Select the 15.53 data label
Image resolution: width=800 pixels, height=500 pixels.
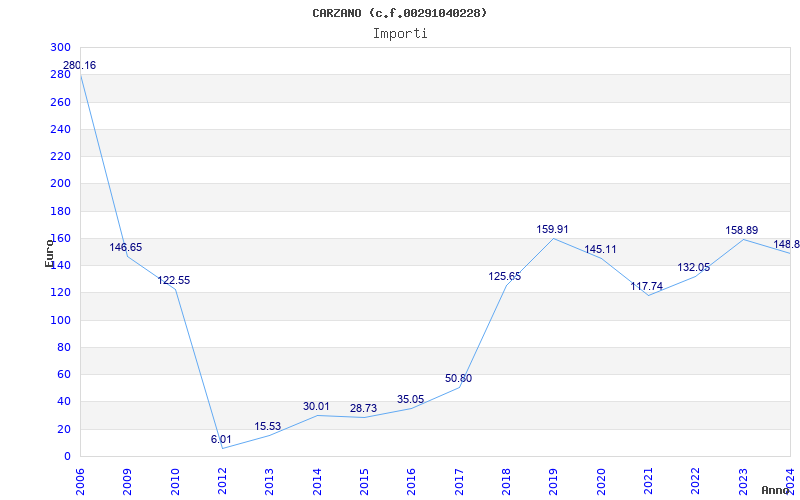(x=268, y=427)
